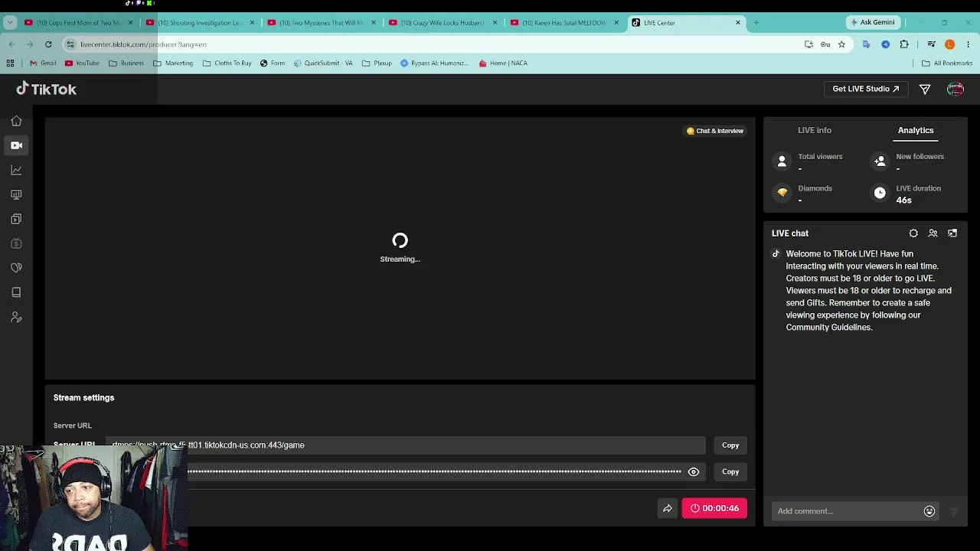This screenshot has width=980, height=551.
Task: Open the LIVE chat viewers list icon
Action: click(x=933, y=233)
